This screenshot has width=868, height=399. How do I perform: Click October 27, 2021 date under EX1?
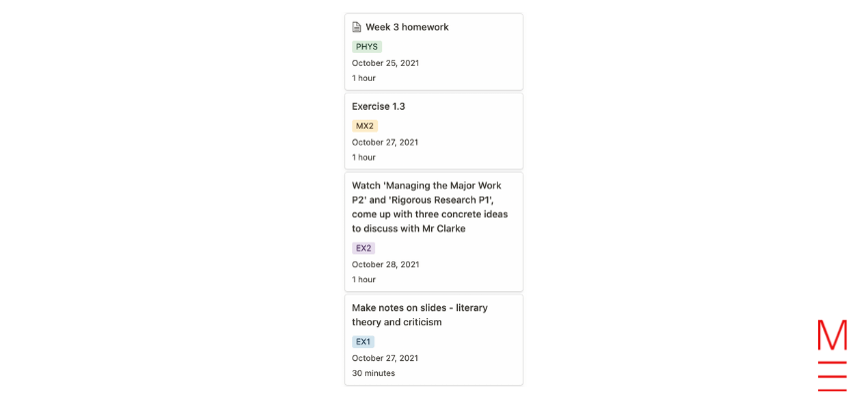click(x=385, y=358)
